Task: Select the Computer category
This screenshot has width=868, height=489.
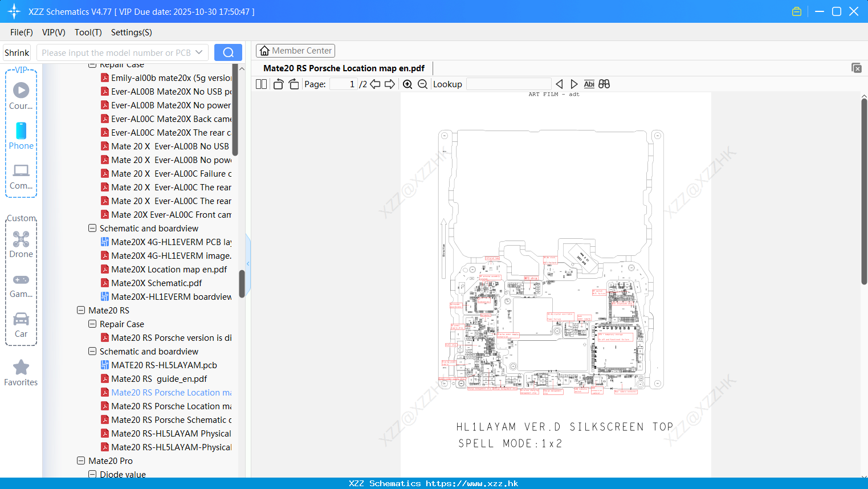Action: 21,176
